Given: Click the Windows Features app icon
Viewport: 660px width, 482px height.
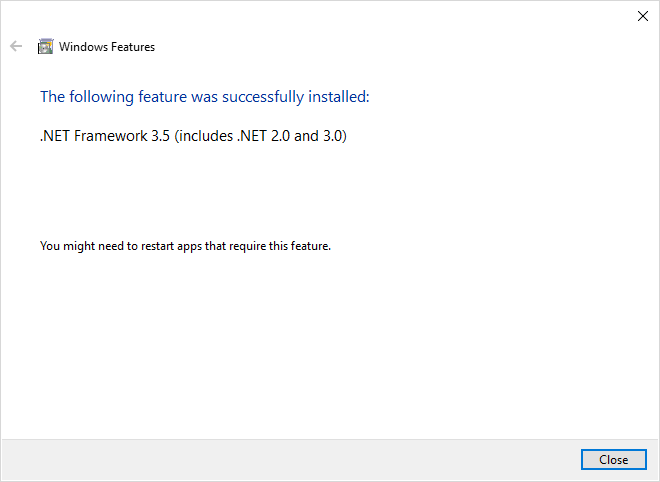Looking at the screenshot, I should 45,46.
